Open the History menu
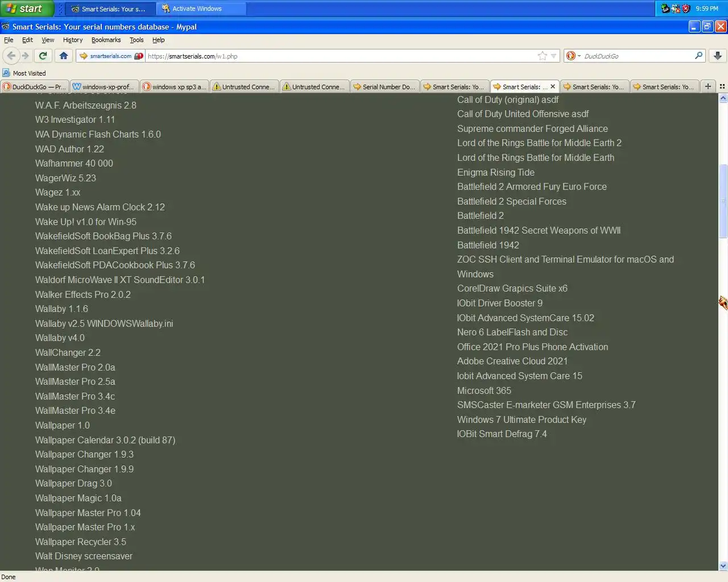Image resolution: width=728 pixels, height=582 pixels. coord(73,40)
